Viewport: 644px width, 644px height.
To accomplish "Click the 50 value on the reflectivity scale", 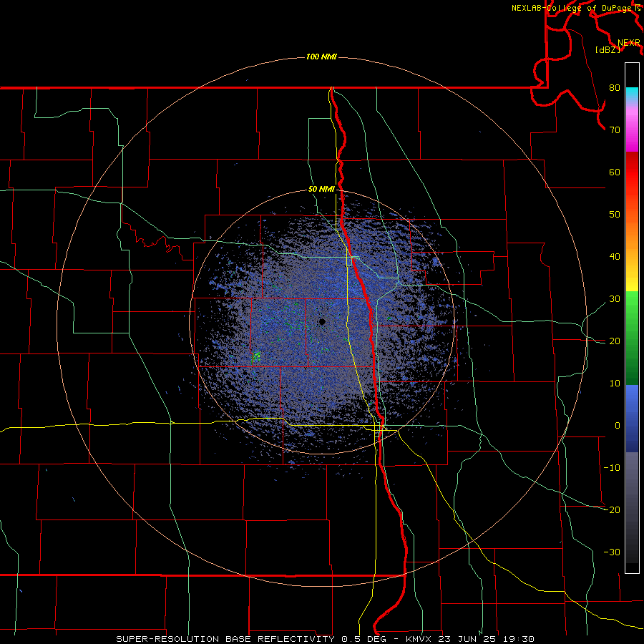I will 615,215.
